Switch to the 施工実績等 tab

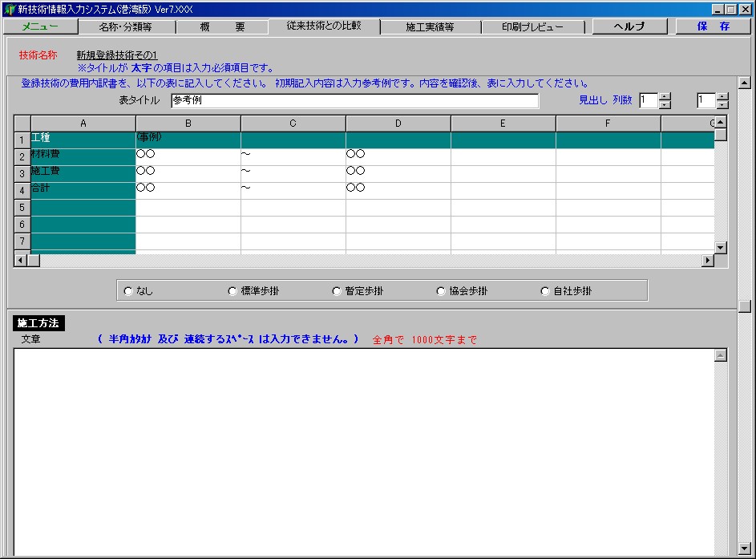(x=430, y=26)
